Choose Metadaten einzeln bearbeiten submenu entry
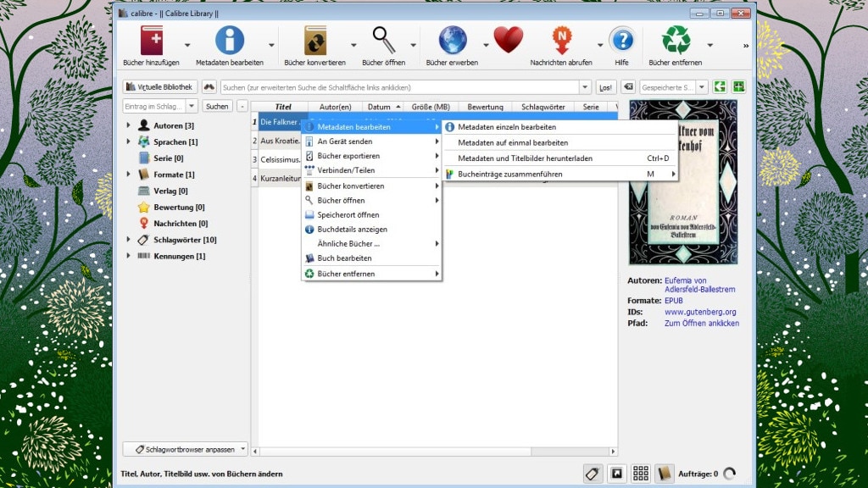Image resolution: width=868 pixels, height=488 pixels. coord(560,127)
